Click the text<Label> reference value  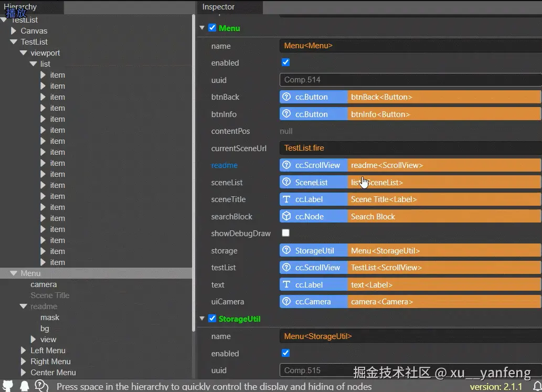click(x=444, y=285)
